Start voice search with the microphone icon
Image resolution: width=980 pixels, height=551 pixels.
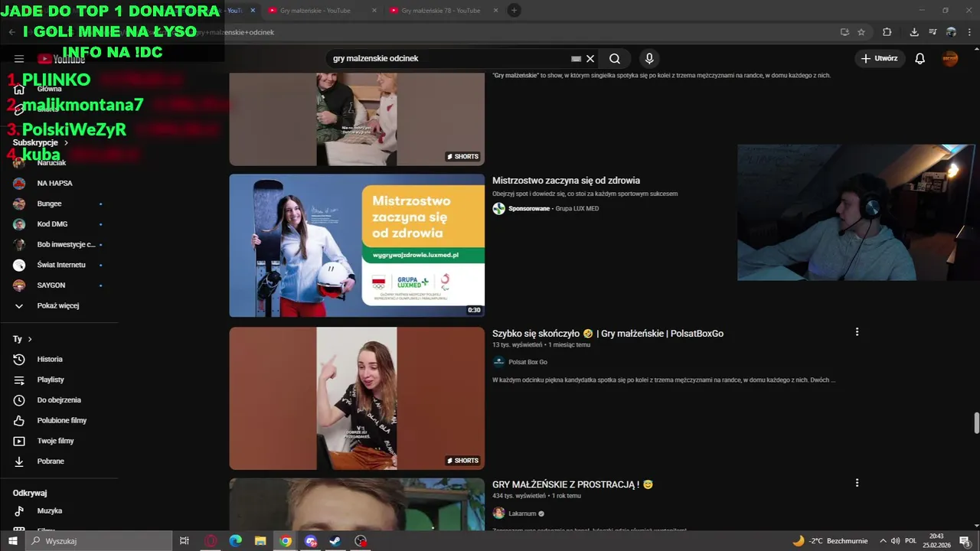tap(649, 59)
